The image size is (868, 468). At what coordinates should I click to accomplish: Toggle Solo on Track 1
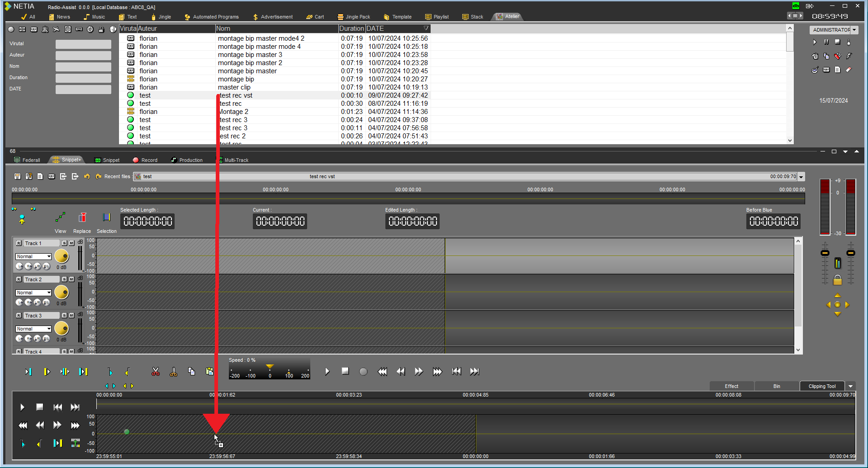[x=64, y=243]
